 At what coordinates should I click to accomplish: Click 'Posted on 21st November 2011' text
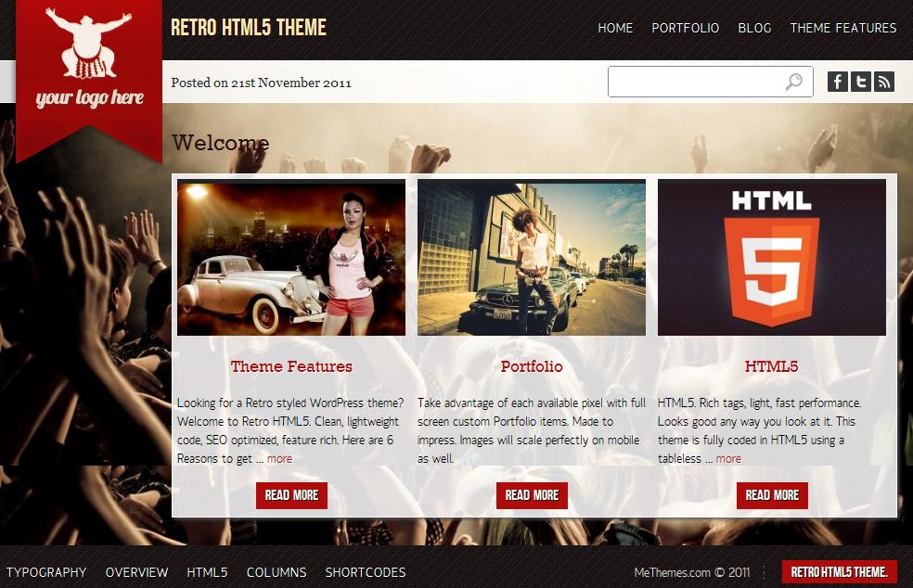(x=261, y=83)
